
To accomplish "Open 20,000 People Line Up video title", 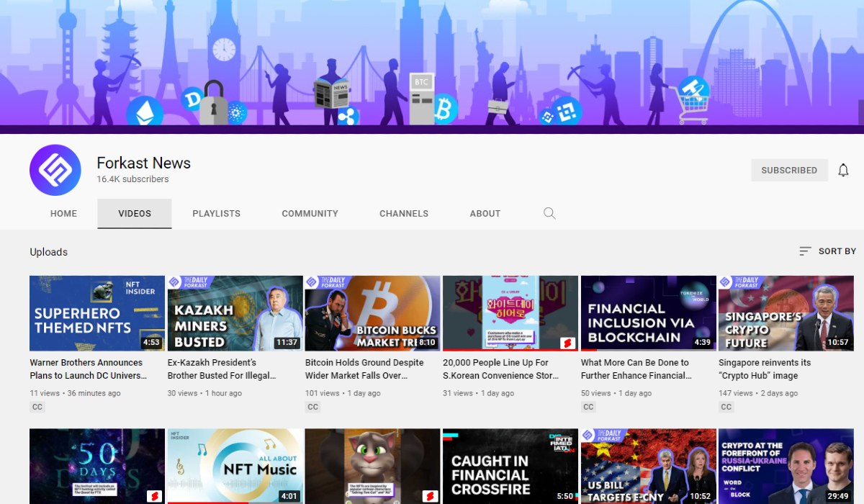I will click(500, 369).
